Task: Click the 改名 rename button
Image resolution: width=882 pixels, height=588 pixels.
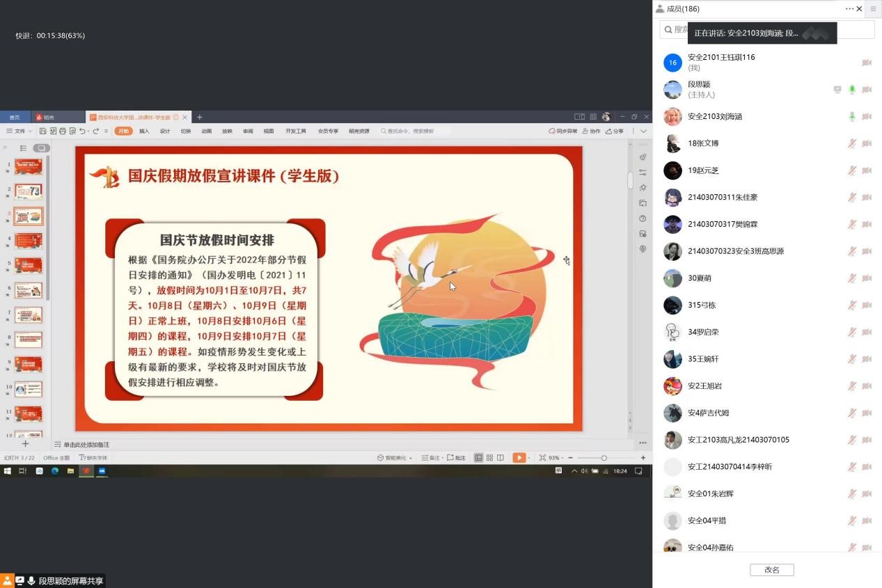Action: point(771,570)
